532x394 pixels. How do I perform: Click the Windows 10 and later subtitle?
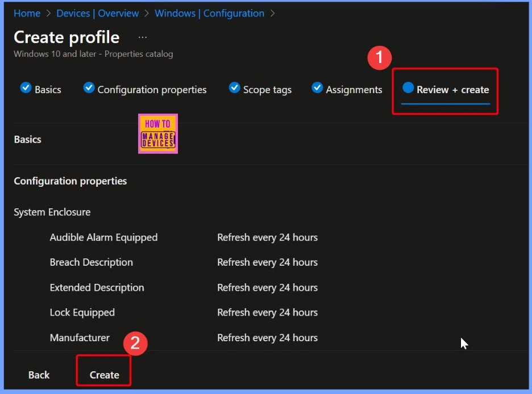(x=93, y=54)
